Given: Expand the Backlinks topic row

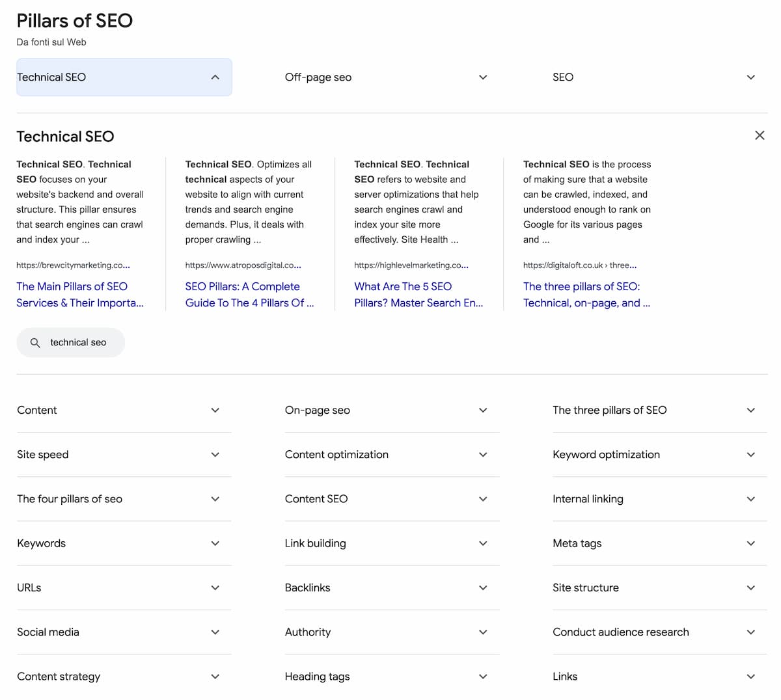Looking at the screenshot, I should tap(308, 587).
